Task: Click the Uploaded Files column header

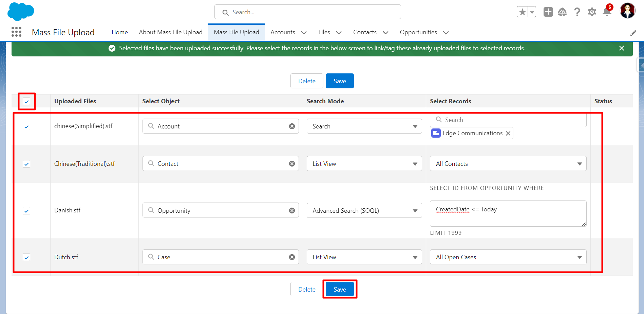Action: click(75, 101)
